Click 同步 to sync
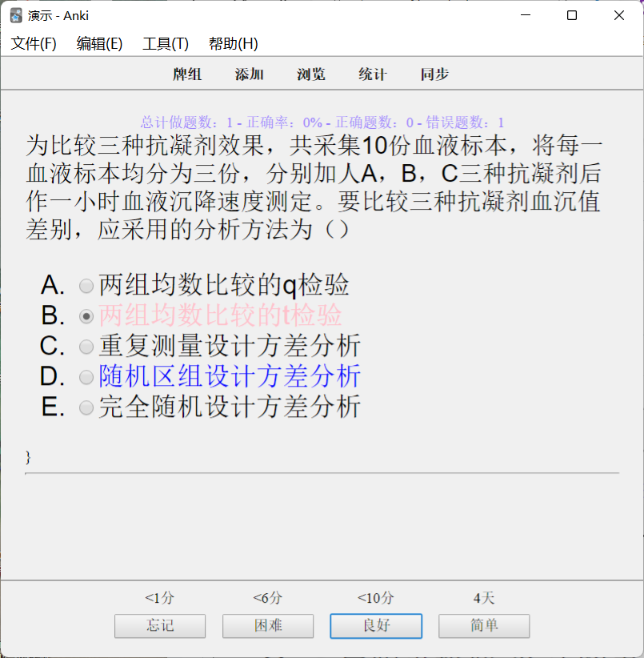Image resolution: width=644 pixels, height=658 pixels. coord(434,74)
